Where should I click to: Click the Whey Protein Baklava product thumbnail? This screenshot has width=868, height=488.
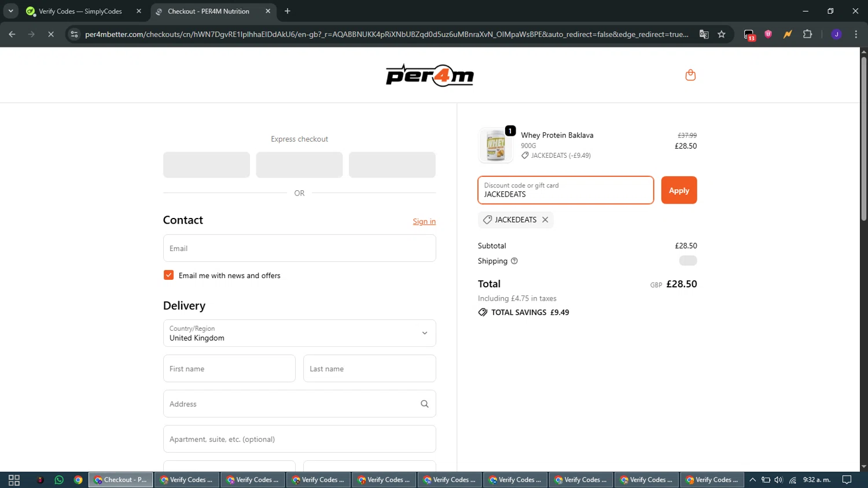[x=496, y=146]
